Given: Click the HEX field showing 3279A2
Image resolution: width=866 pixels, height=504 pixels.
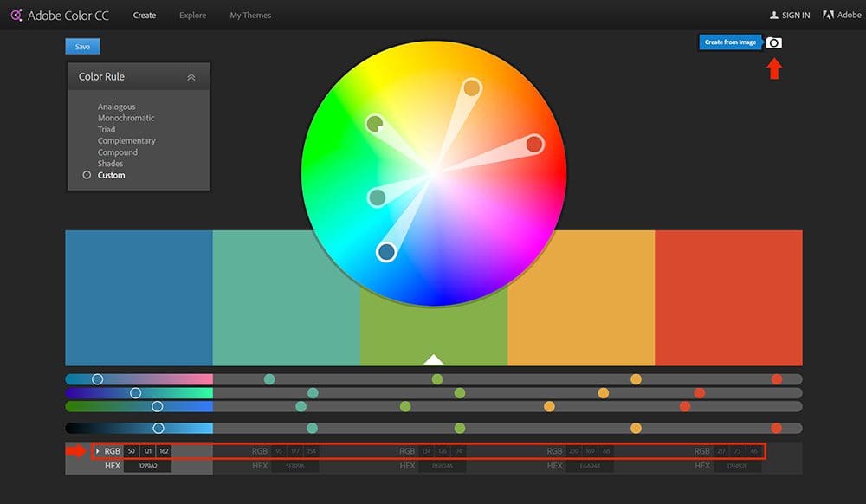Looking at the screenshot, I should click(x=147, y=466).
